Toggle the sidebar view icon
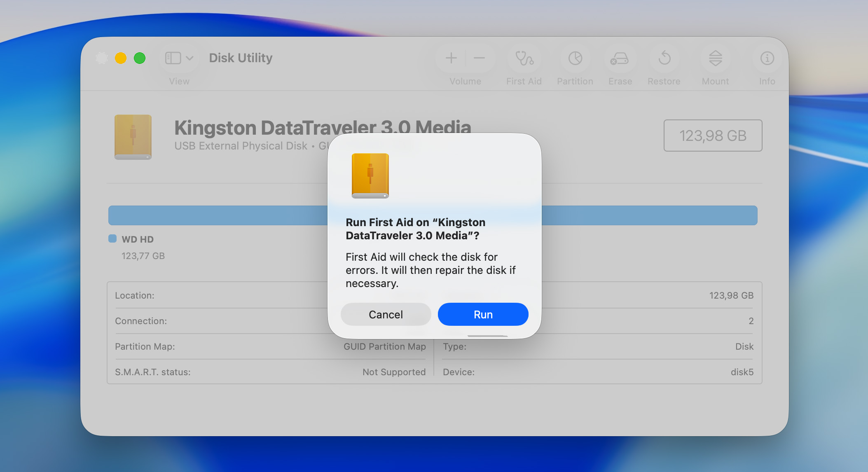 tap(173, 58)
